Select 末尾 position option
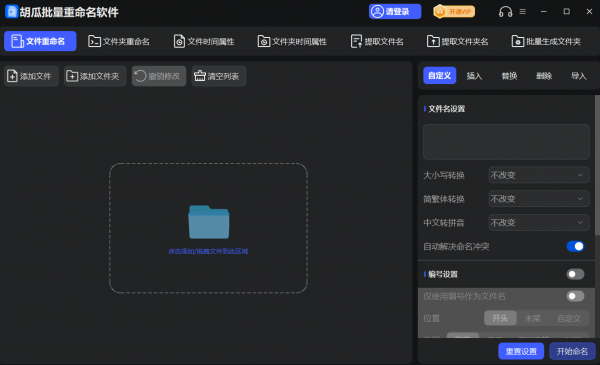 pyautogui.click(x=532, y=318)
